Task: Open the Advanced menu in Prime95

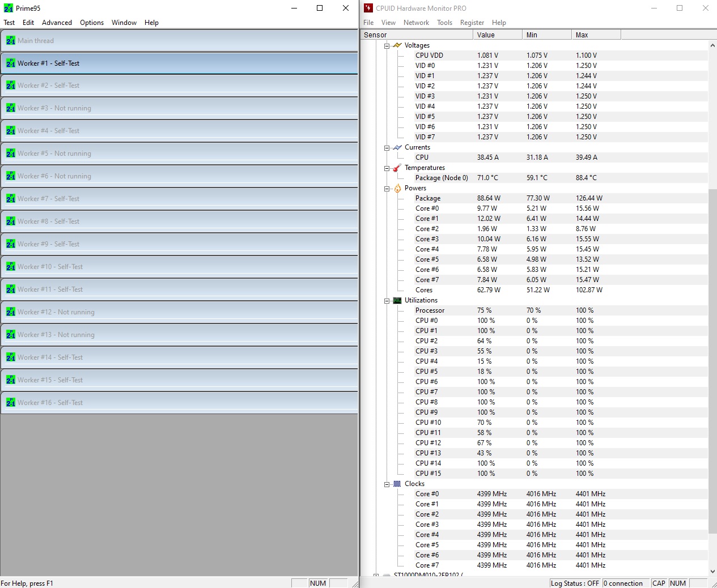Action: tap(57, 23)
